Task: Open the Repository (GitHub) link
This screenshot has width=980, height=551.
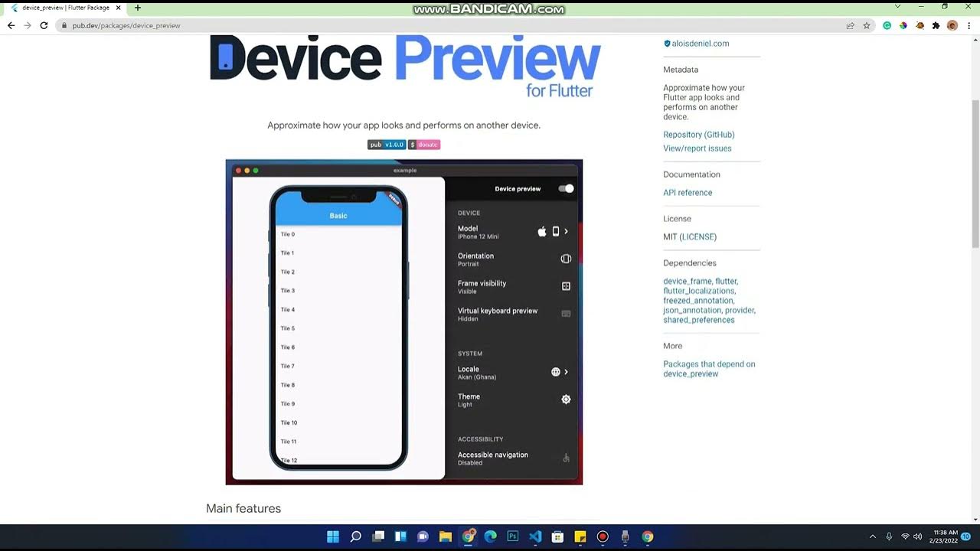Action: coord(699,135)
